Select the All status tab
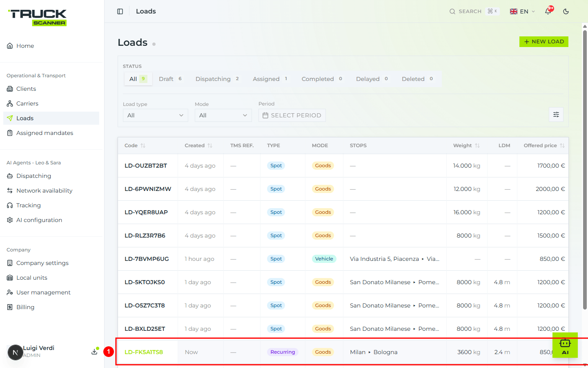The height and width of the screenshot is (368, 588). pyautogui.click(x=138, y=79)
